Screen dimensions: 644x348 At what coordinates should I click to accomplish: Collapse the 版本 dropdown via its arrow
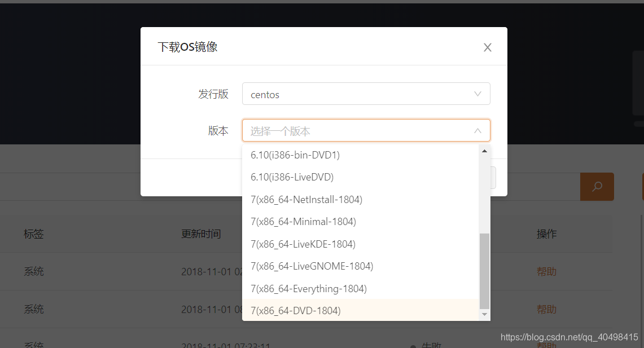point(477,131)
